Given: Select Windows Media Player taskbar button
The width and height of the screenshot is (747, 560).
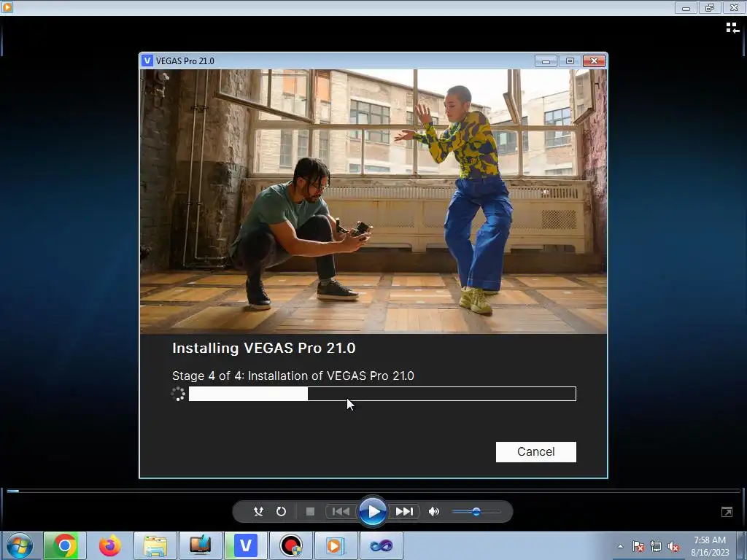Looking at the screenshot, I should tap(336, 545).
